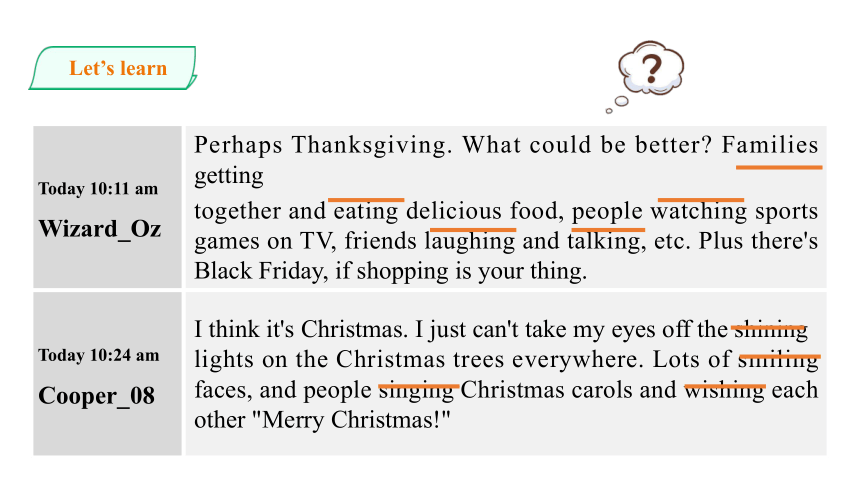This screenshot has width=860, height=484.
Task: Click the highlighted word eating
Action: pyautogui.click(x=366, y=211)
